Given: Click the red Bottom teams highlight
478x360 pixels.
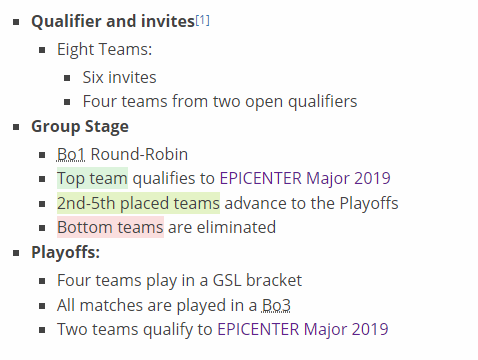Looking at the screenshot, I should [x=110, y=227].
